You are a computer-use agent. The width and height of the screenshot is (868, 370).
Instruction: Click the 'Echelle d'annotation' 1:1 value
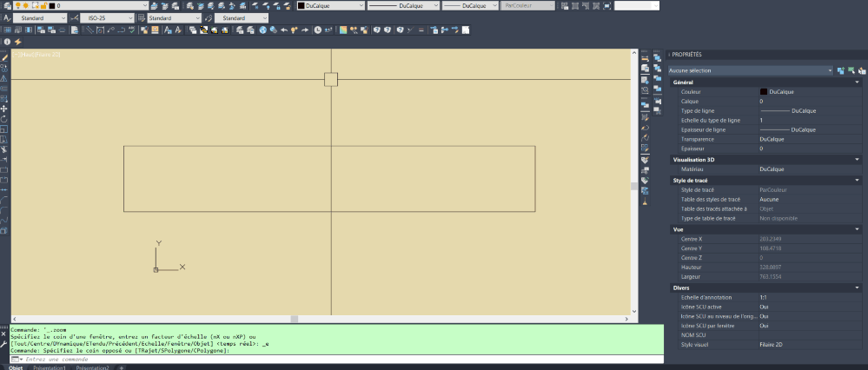764,297
